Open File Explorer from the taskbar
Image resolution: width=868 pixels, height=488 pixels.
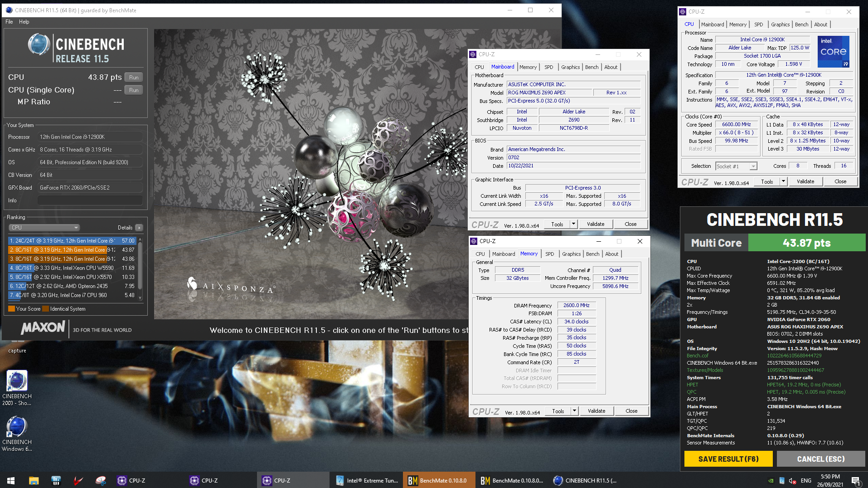(34, 480)
